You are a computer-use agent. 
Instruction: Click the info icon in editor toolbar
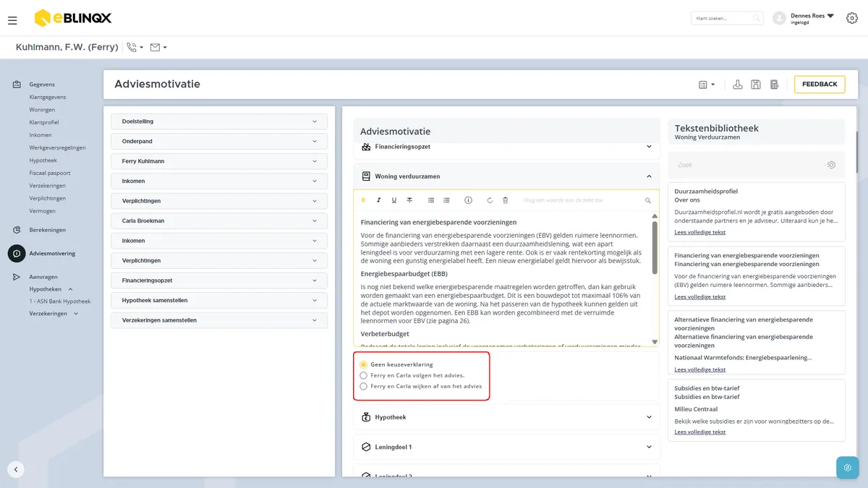468,200
